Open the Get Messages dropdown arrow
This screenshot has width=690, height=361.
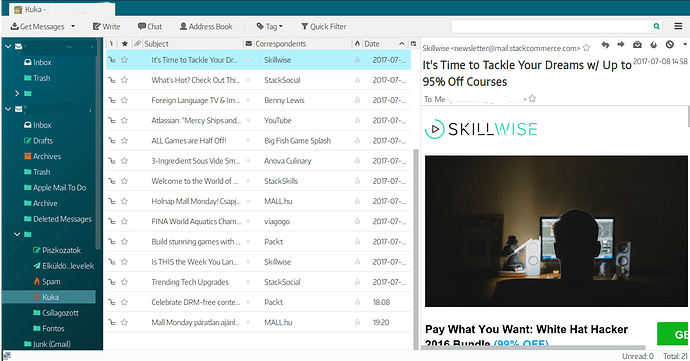(73, 26)
